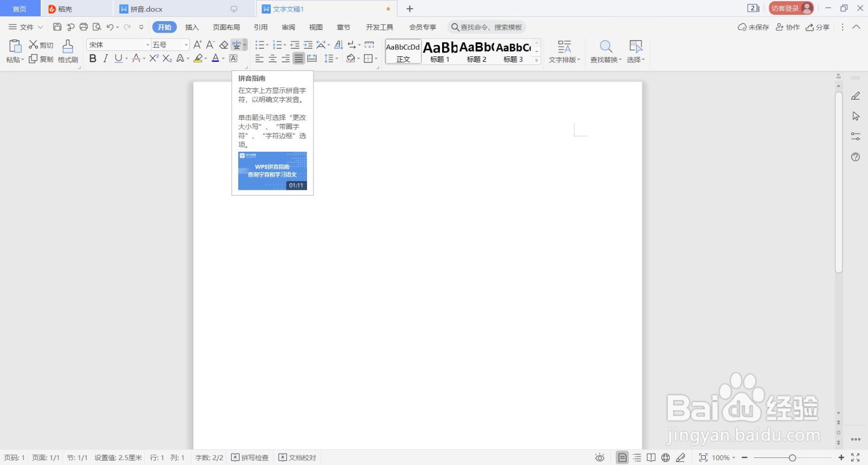Open the font size (五号) dropdown
868x465 pixels.
coord(187,44)
